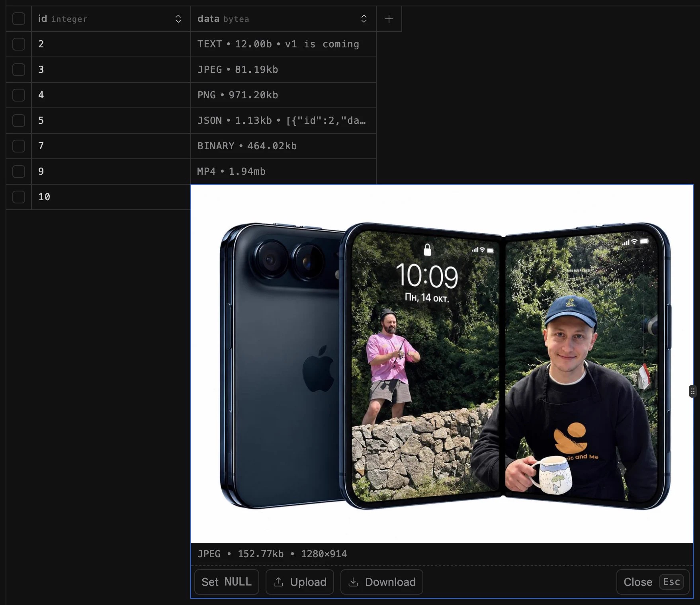
Task: Select the cell 'TEXT • 12.00b • v1 is coming'
Action: pos(284,44)
